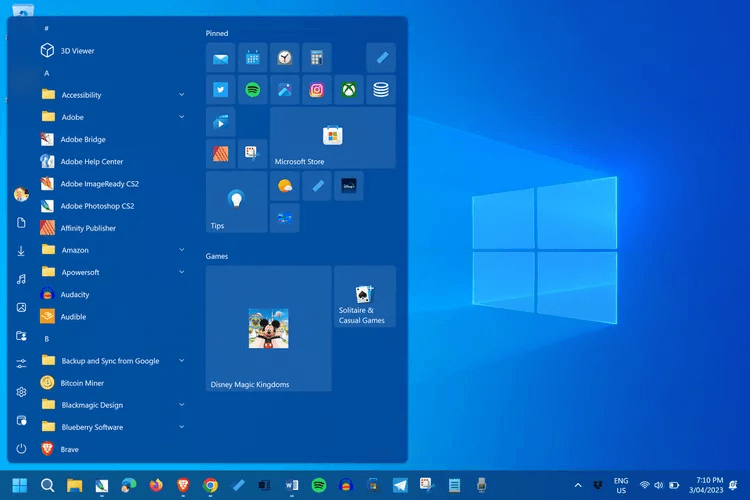750x500 pixels.
Task: Expand the Apowersoft folder
Action: [x=112, y=272]
